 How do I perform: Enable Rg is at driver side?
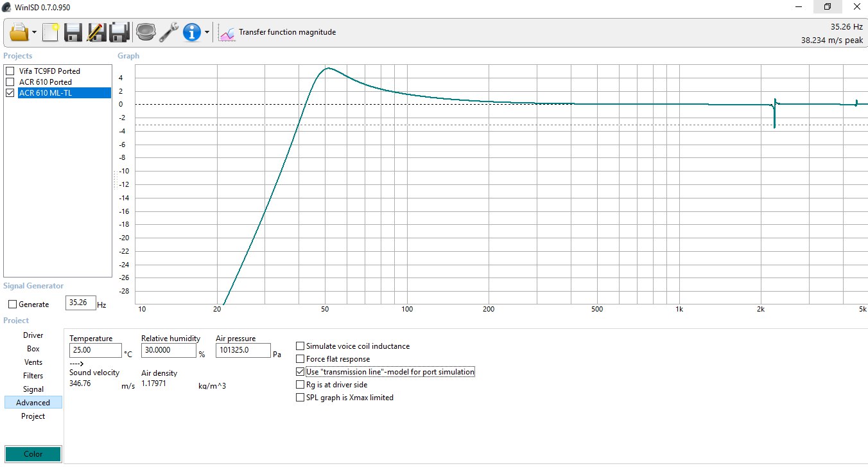[300, 385]
